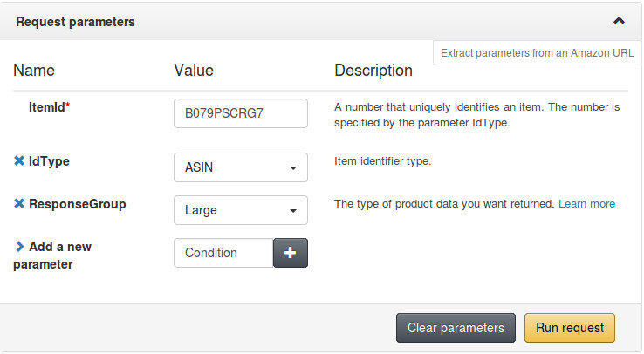
Task: Collapse the Request parameters panel using the chevron
Action: (x=619, y=21)
